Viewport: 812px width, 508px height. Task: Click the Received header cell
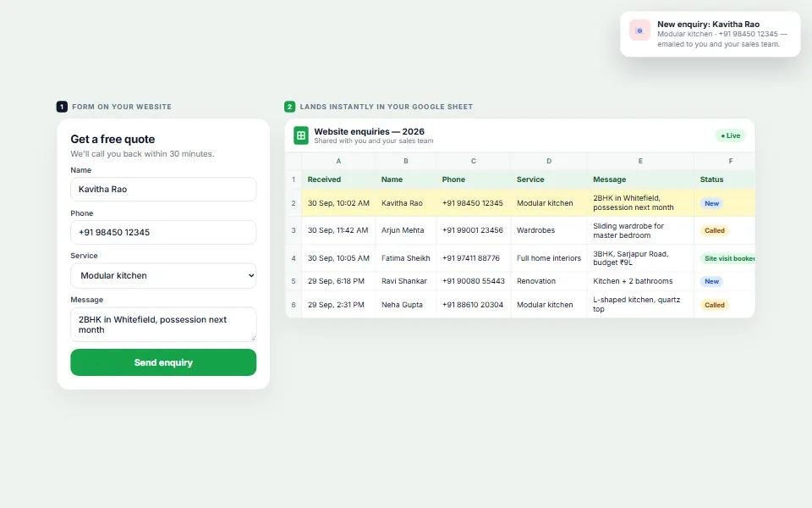tap(338, 179)
